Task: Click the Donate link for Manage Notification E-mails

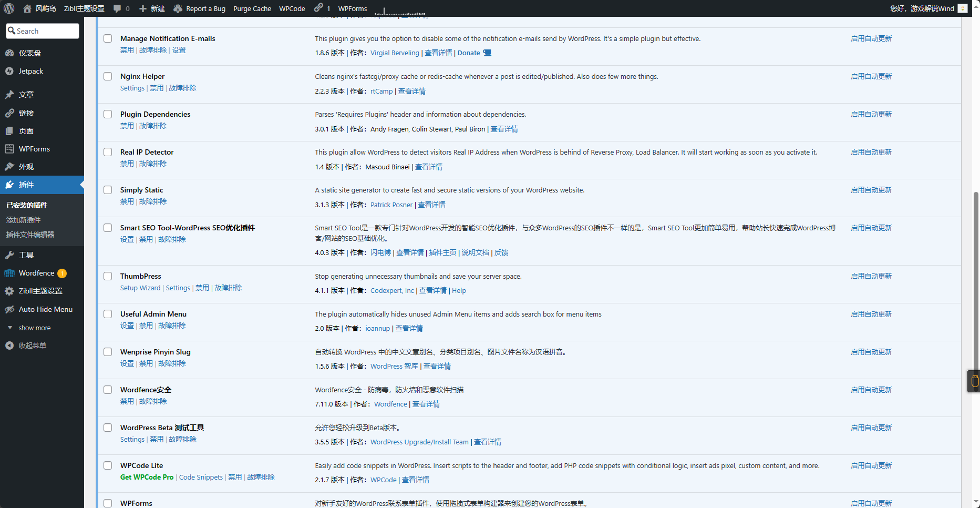Action: coord(469,53)
